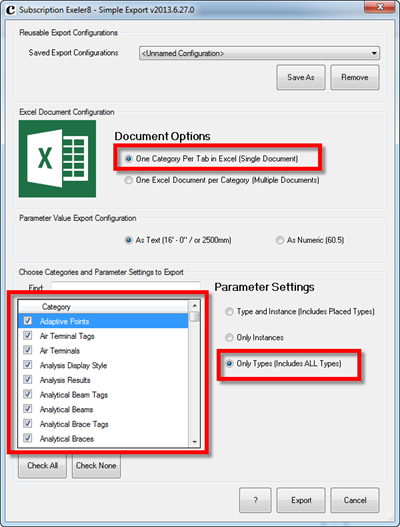
Task: Choose As Numeric (60.5) option
Action: (x=310, y=240)
